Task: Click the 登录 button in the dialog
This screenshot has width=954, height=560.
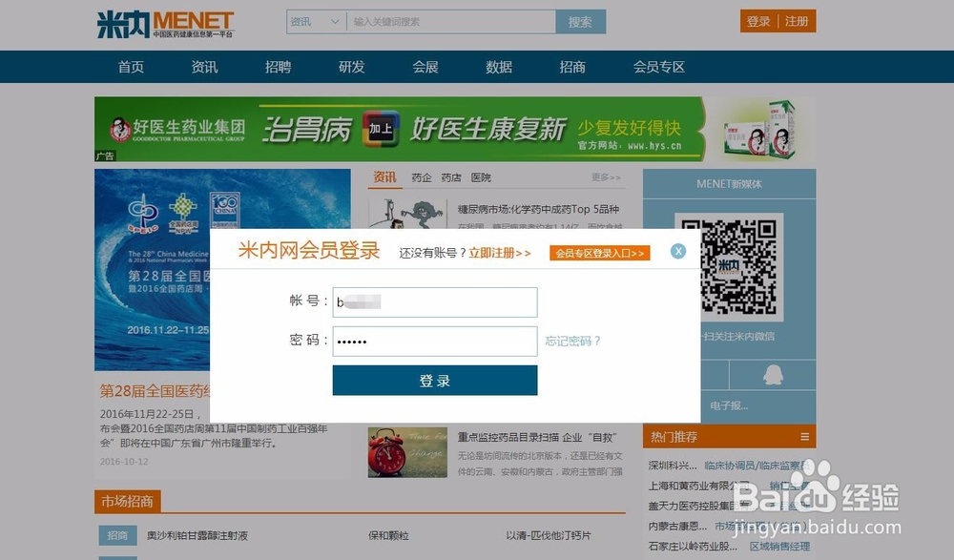Action: pyautogui.click(x=434, y=380)
